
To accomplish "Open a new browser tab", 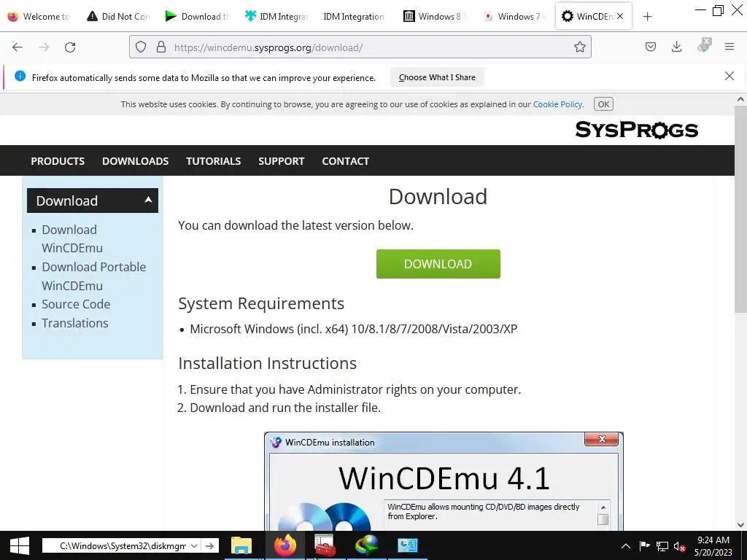I will coord(647,17).
